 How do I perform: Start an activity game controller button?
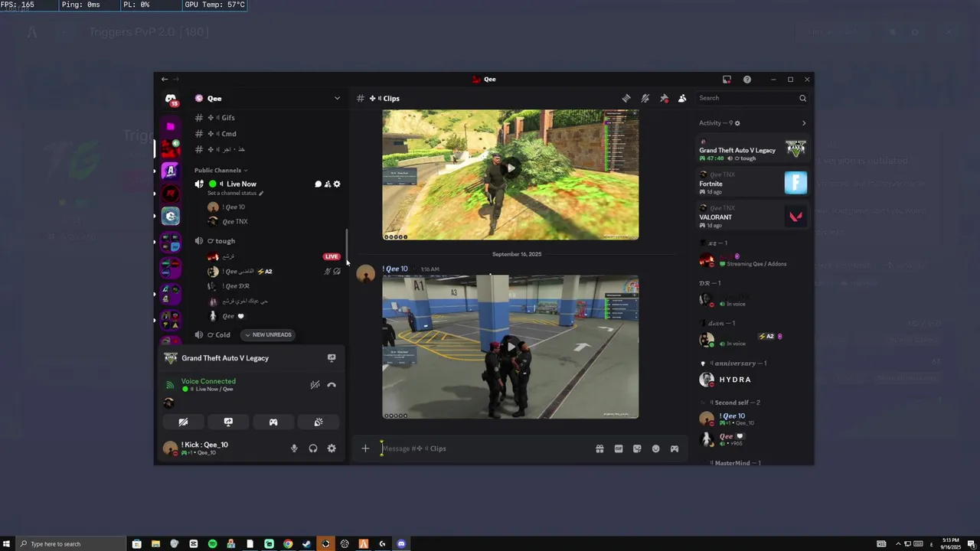coord(273,422)
